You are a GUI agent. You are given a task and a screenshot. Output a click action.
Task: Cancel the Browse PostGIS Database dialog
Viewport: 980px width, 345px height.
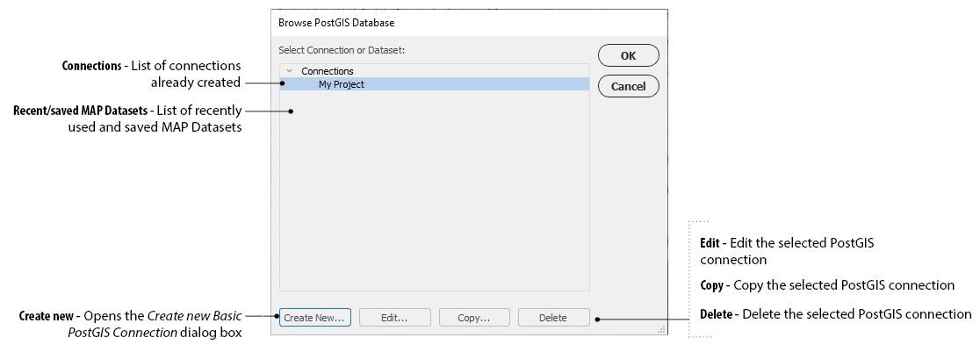628,86
